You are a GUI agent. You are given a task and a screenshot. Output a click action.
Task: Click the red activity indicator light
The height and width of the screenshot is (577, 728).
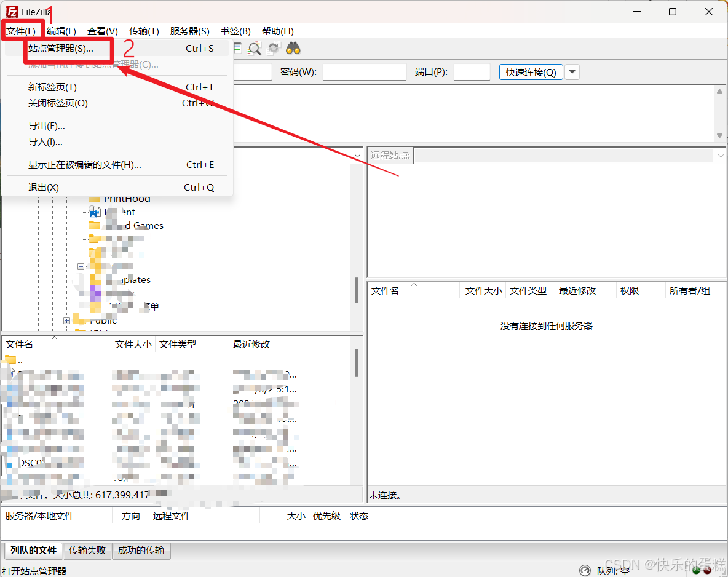pos(707,570)
